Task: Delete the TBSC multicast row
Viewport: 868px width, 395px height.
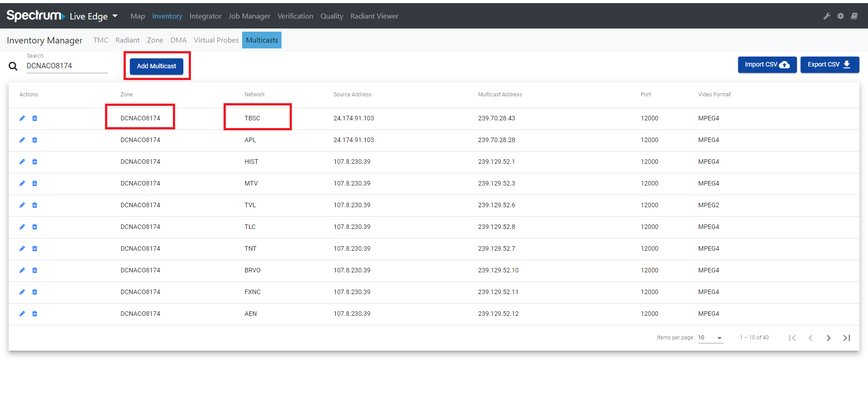Action: (35, 118)
